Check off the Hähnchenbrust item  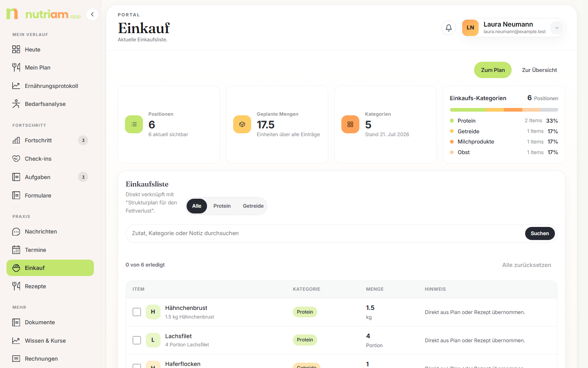pyautogui.click(x=137, y=312)
